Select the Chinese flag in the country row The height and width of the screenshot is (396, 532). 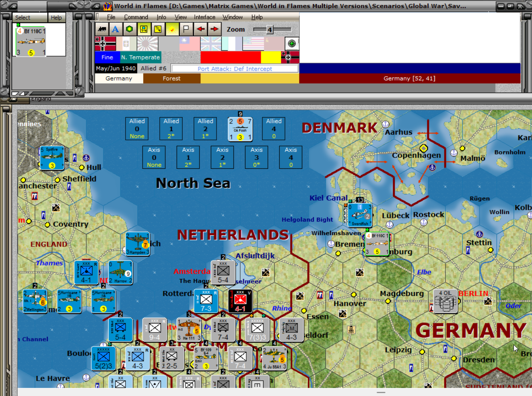(x=190, y=43)
